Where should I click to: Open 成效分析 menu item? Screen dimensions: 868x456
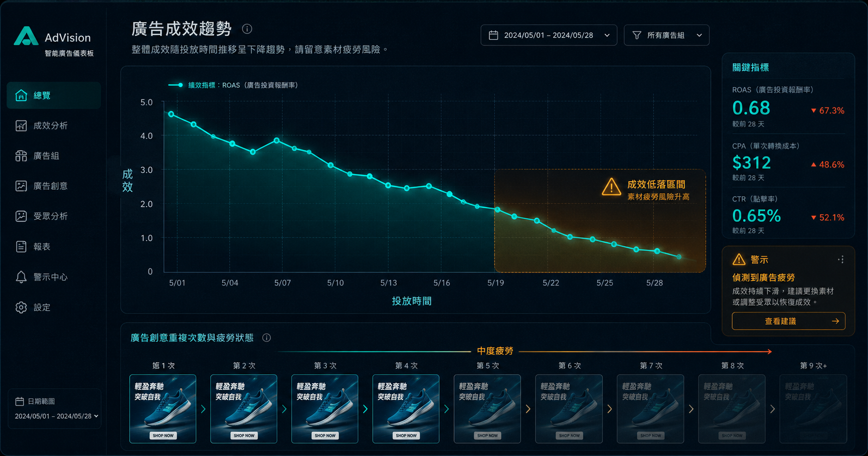coord(54,125)
